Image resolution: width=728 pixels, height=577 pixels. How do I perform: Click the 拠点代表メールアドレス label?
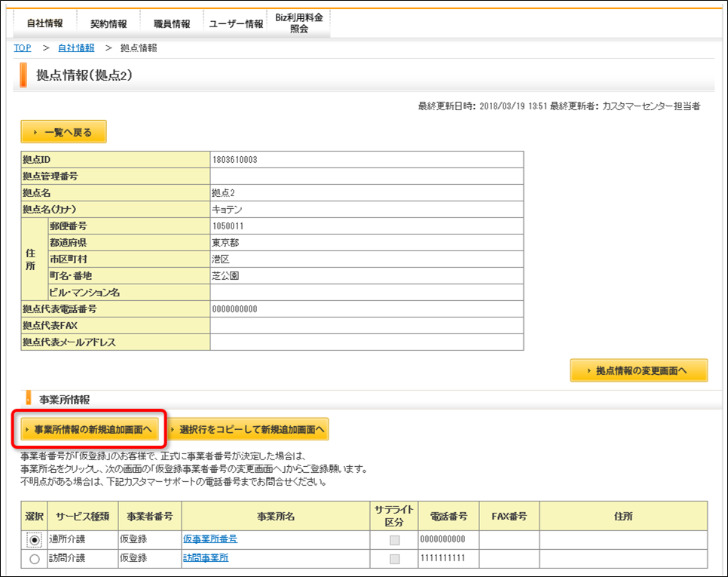(69, 342)
